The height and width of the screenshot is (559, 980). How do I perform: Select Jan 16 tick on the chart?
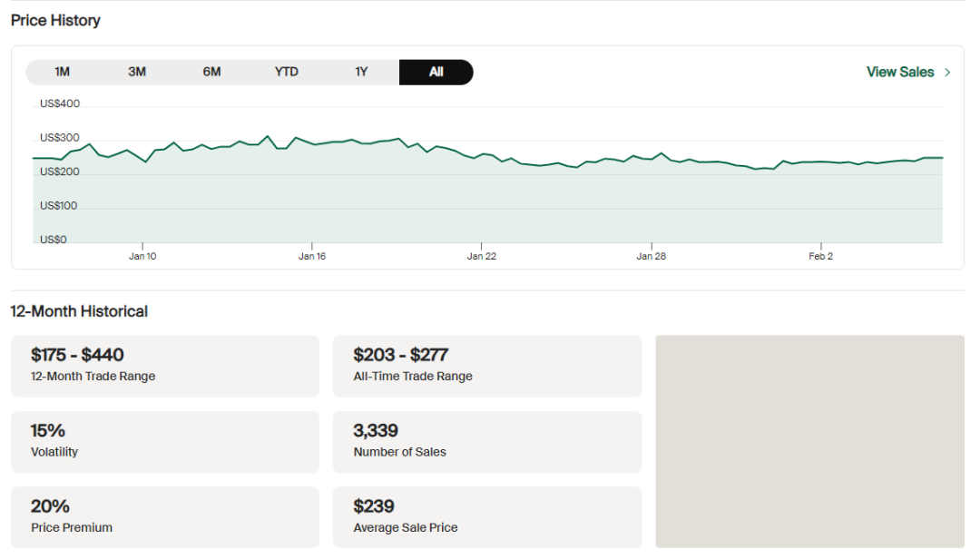click(312, 257)
